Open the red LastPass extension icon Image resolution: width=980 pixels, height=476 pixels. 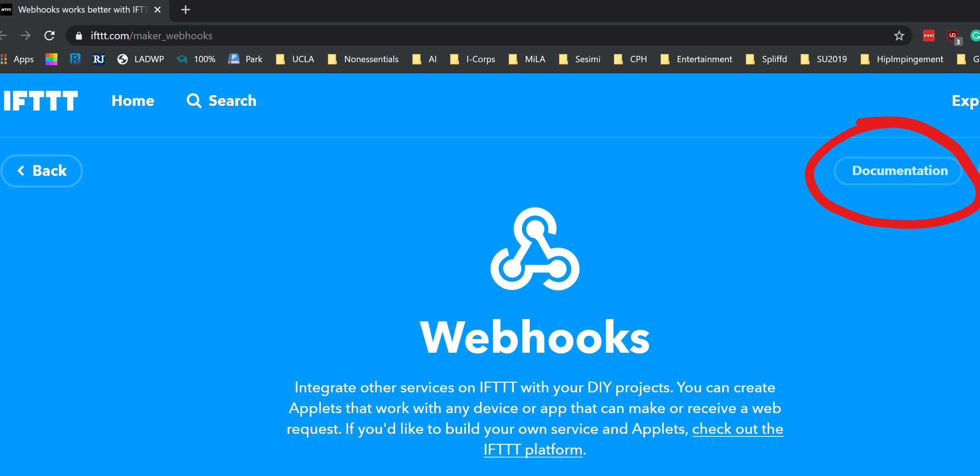click(x=928, y=36)
